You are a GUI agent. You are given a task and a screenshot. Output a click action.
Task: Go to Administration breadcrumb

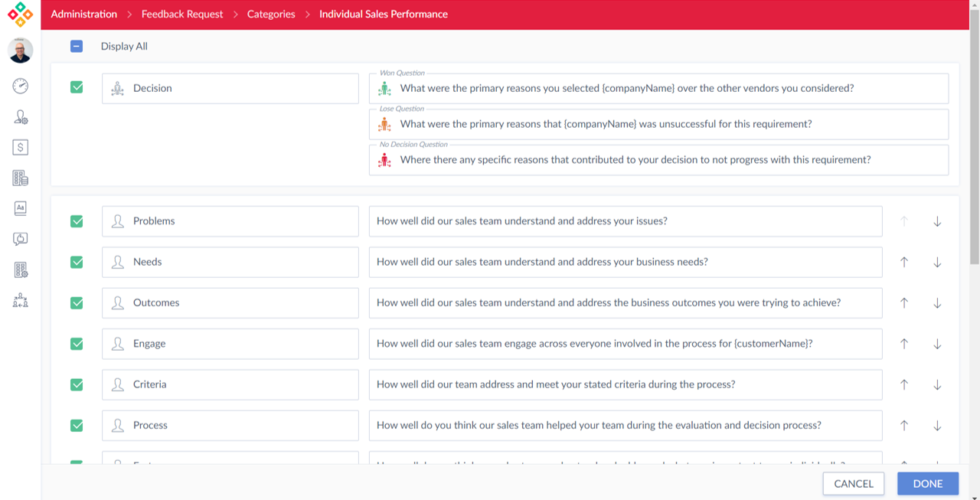click(84, 14)
